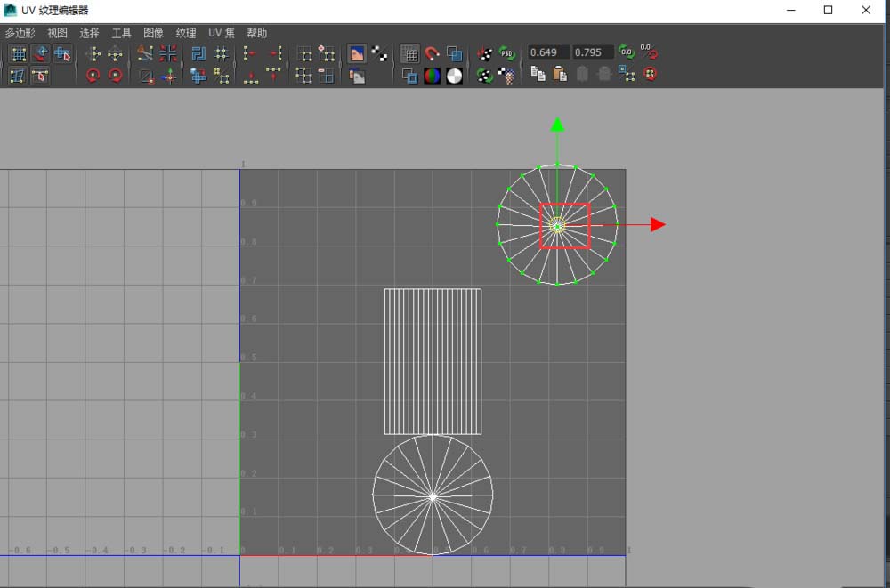
Task: Click the scissors Cut UV Edges icon
Action: click(x=145, y=54)
